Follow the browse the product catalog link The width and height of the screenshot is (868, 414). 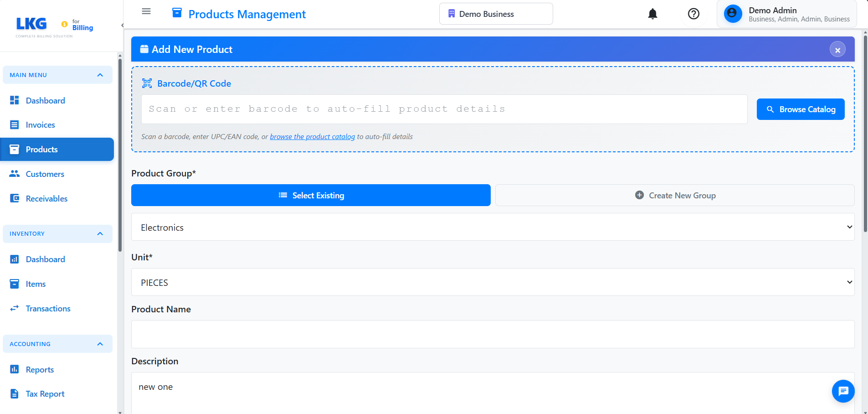click(x=312, y=137)
